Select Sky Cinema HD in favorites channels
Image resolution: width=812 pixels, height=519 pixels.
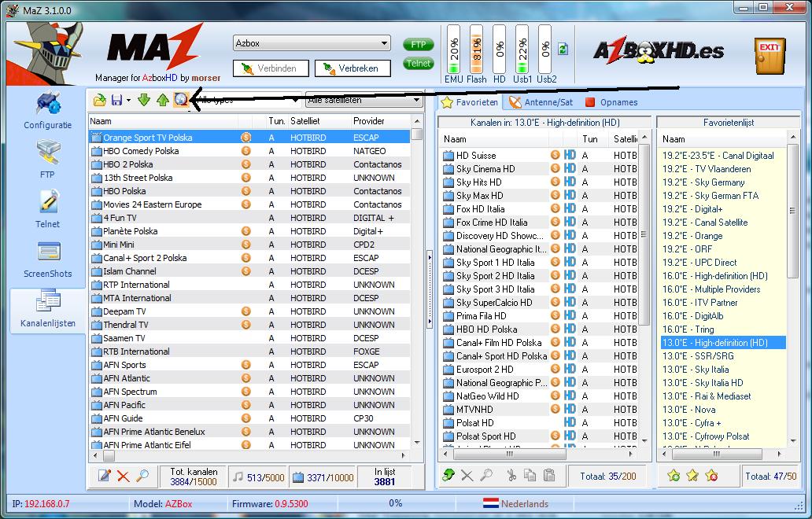click(539, 169)
